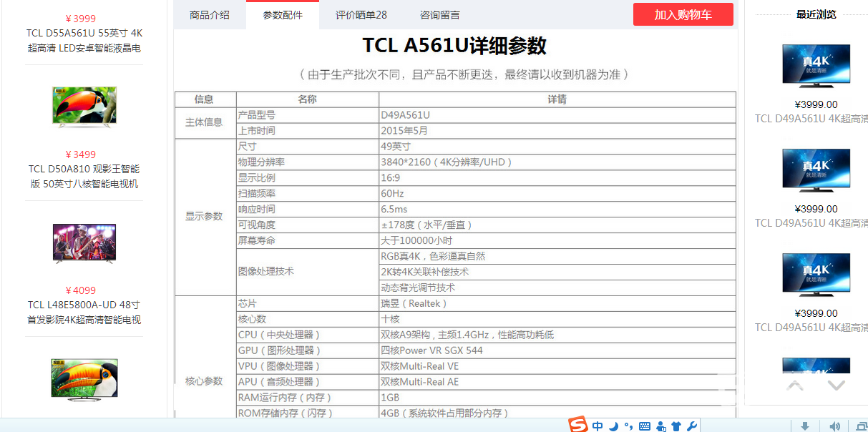This screenshot has height=432, width=868.
Task: Click the TCL A561U详细参数 heading
Action: (454, 46)
